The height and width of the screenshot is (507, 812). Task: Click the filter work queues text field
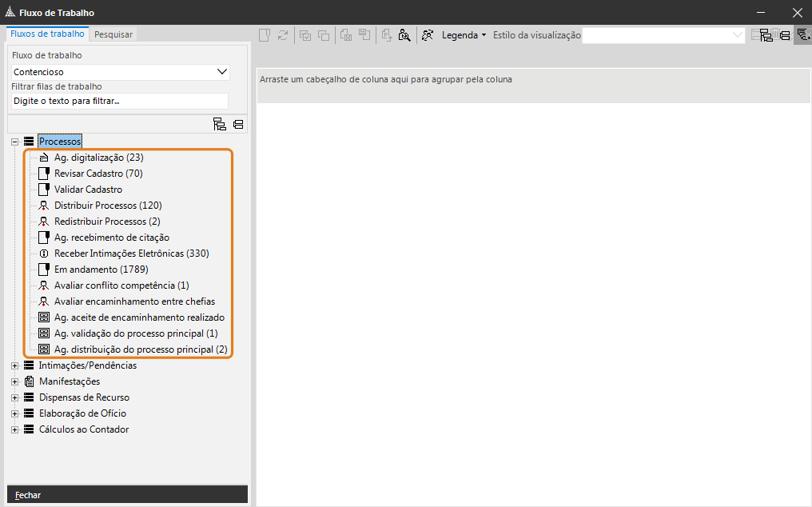tap(120, 102)
